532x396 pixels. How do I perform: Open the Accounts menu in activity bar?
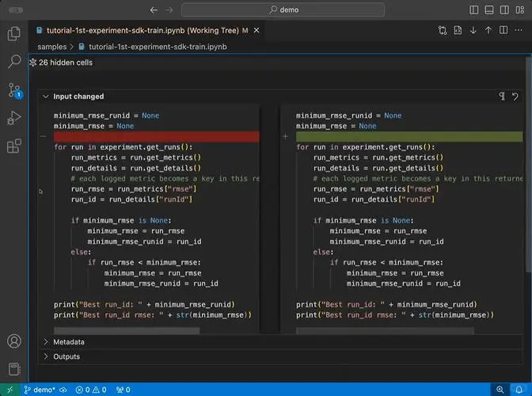coord(14,341)
